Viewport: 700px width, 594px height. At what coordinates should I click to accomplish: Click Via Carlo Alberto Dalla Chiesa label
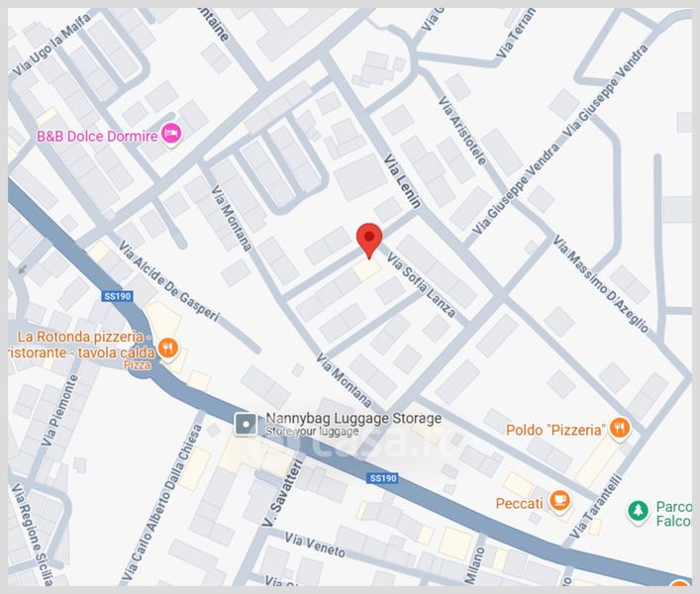tap(163, 505)
